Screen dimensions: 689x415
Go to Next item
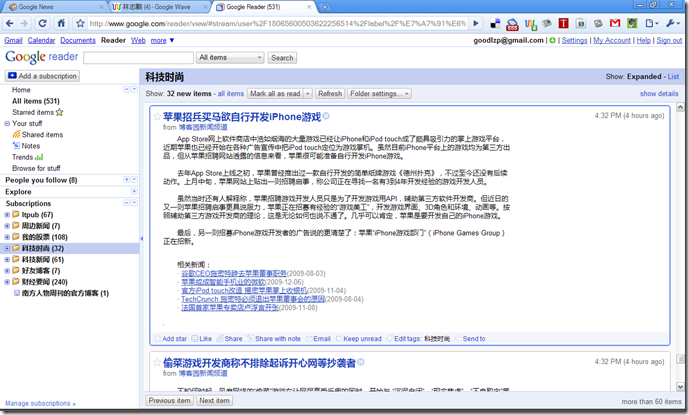click(x=214, y=400)
